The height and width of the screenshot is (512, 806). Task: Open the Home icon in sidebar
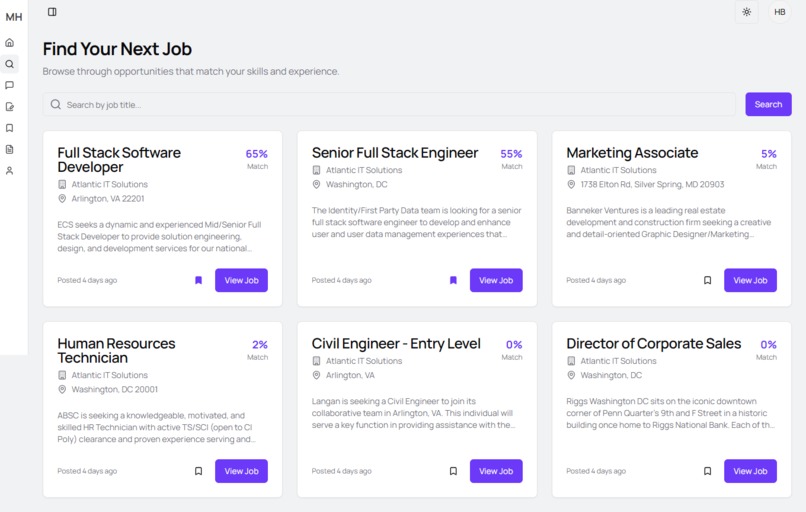click(9, 43)
